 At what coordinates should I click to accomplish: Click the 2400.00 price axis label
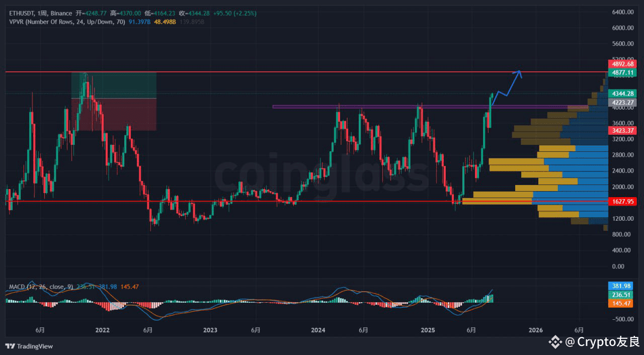click(x=623, y=171)
